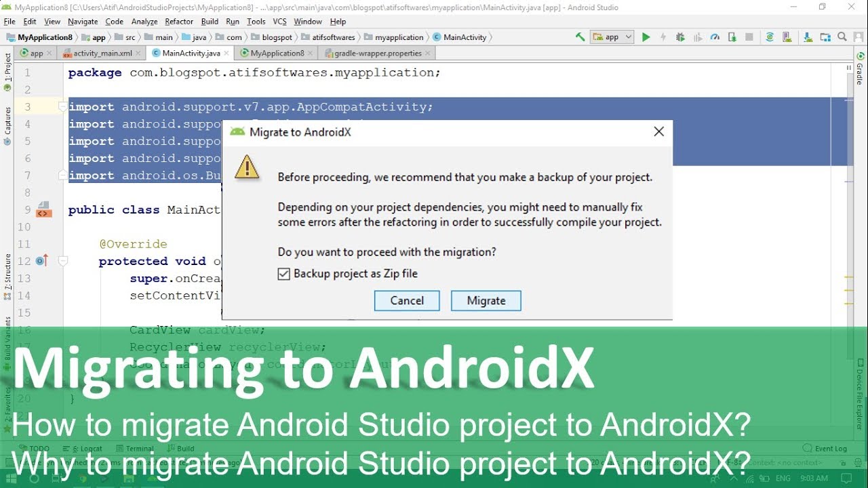The width and height of the screenshot is (868, 488).
Task: Click the related XML file gutter icon on line 9
Action: (x=43, y=209)
